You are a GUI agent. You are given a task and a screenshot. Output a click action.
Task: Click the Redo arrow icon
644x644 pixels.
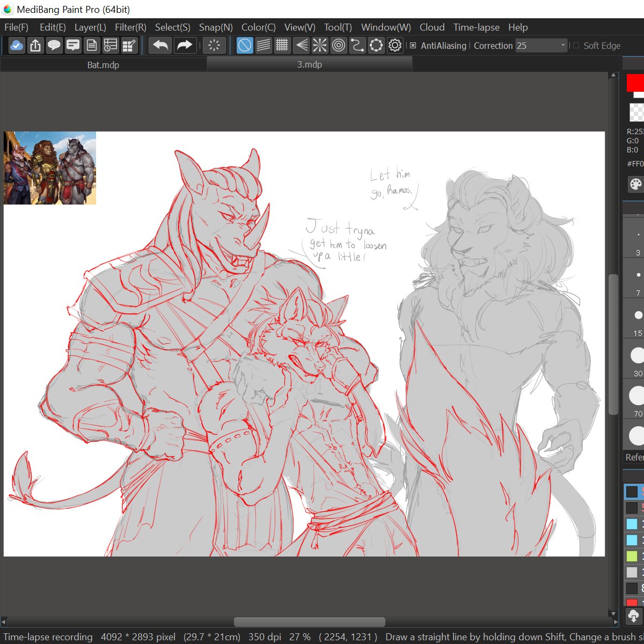click(185, 46)
